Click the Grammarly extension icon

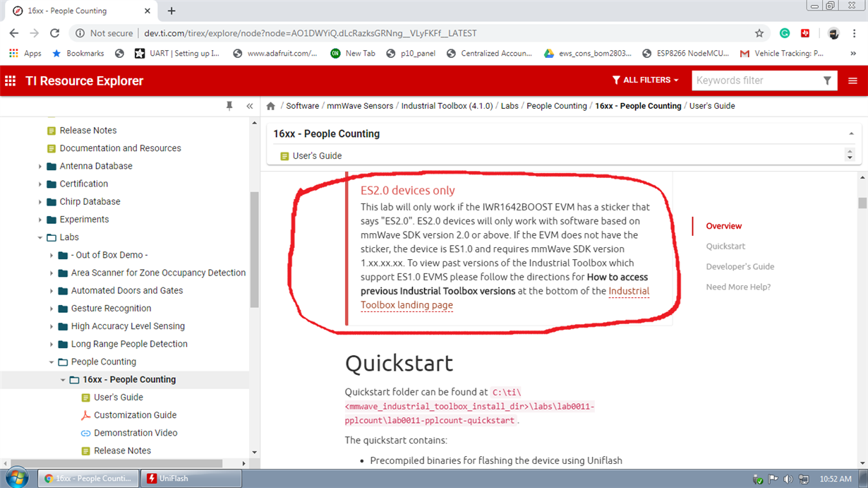(x=785, y=33)
